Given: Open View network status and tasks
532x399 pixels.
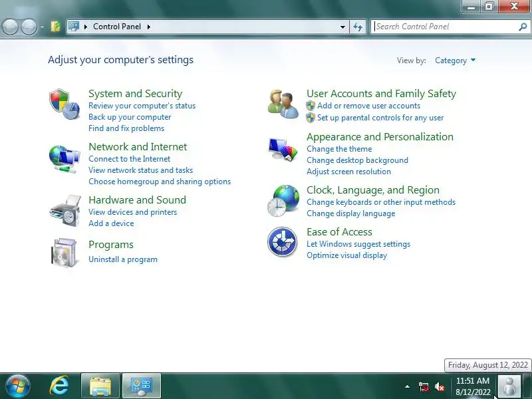Looking at the screenshot, I should coord(140,170).
